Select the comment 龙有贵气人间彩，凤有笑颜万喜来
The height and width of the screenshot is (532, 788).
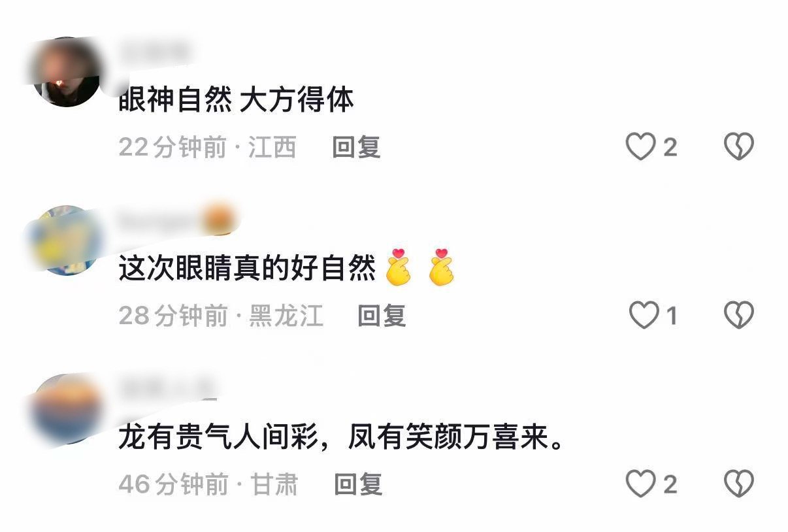click(341, 438)
